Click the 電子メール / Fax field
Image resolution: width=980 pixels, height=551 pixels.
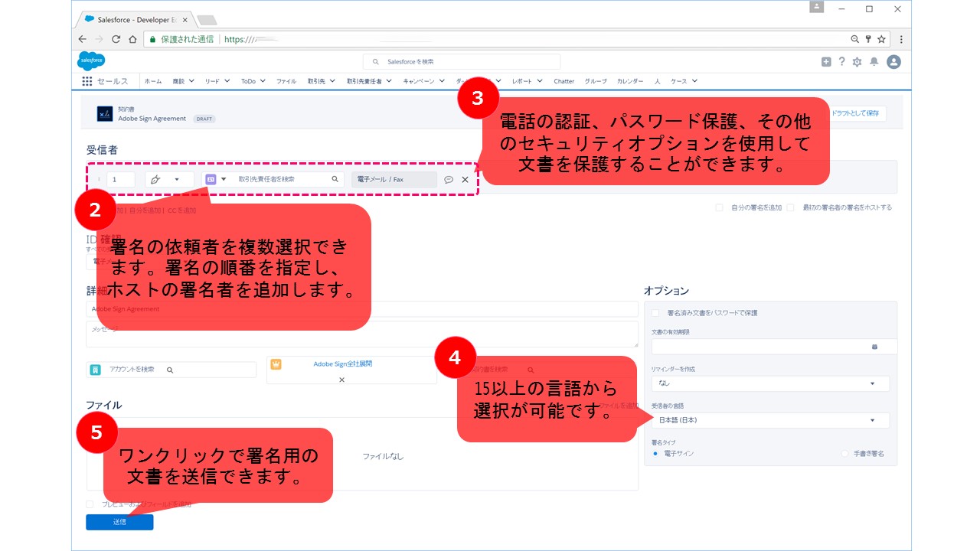tap(394, 180)
